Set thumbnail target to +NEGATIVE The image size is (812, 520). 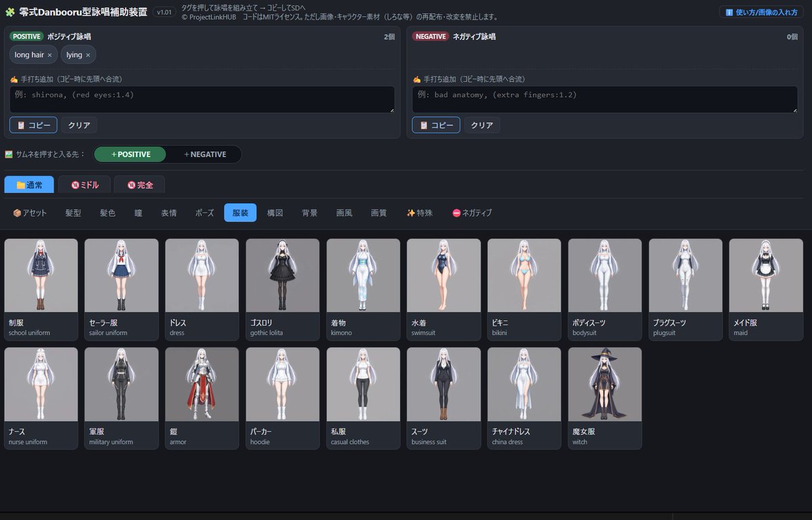click(x=205, y=154)
